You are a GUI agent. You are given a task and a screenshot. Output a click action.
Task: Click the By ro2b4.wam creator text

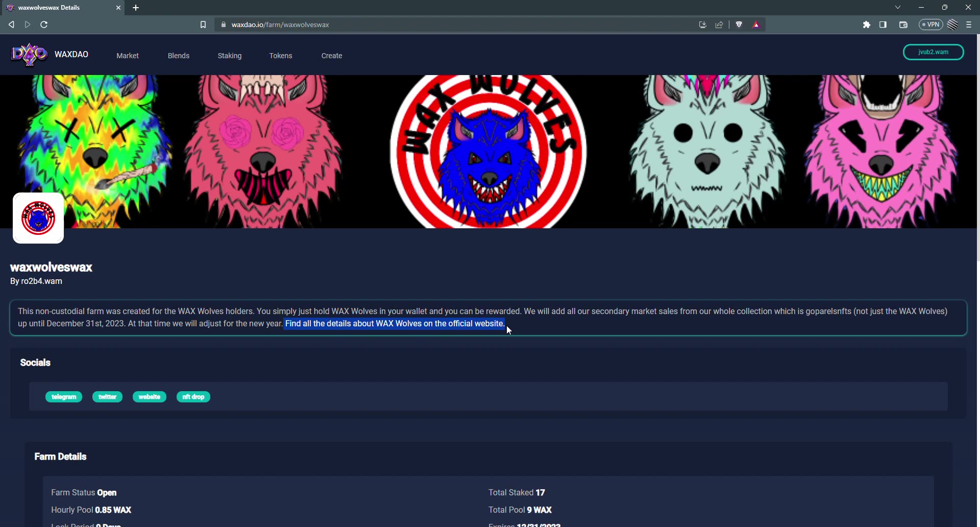coord(36,281)
